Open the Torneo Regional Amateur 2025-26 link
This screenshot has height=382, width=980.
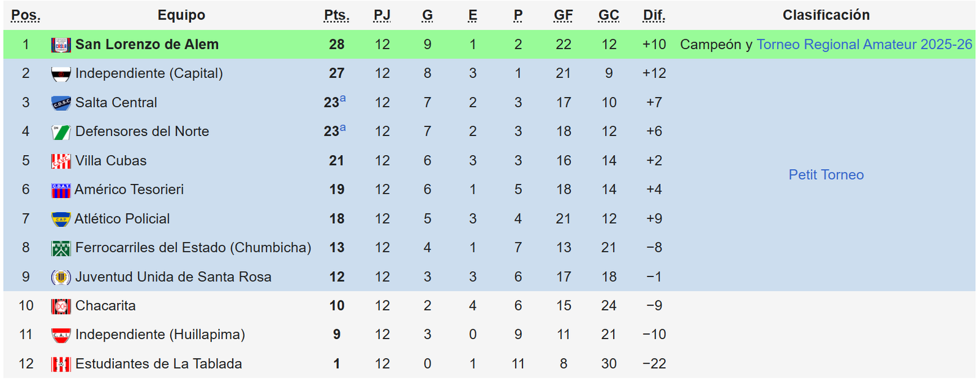864,45
